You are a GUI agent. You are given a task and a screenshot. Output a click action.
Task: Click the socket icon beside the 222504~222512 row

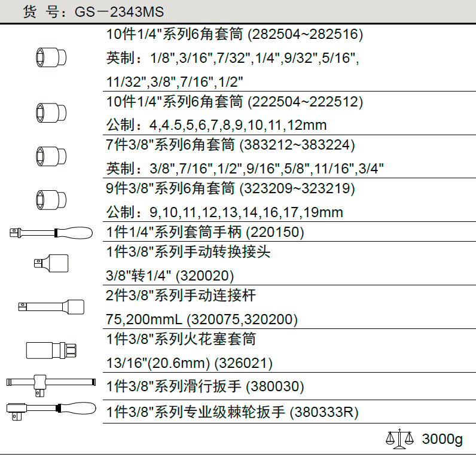coord(51,111)
